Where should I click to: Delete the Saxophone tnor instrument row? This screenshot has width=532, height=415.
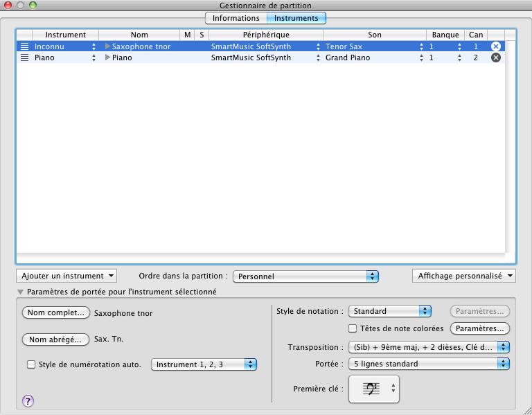pos(495,46)
